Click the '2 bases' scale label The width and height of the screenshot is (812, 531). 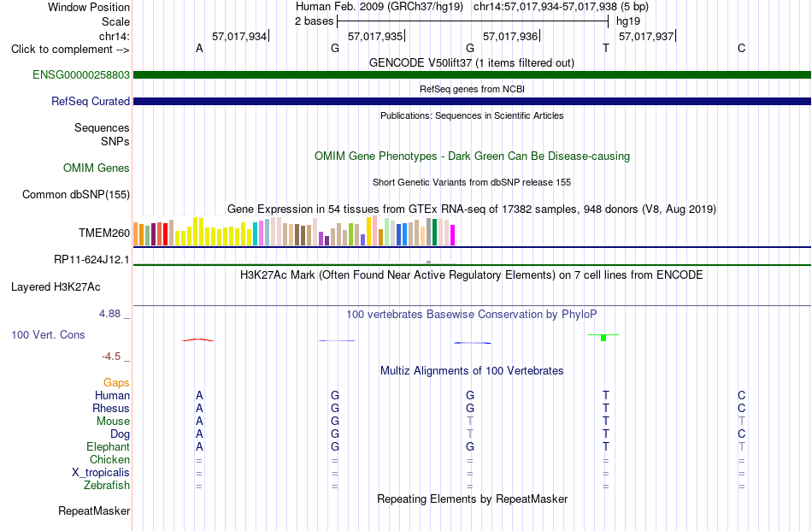(x=314, y=21)
